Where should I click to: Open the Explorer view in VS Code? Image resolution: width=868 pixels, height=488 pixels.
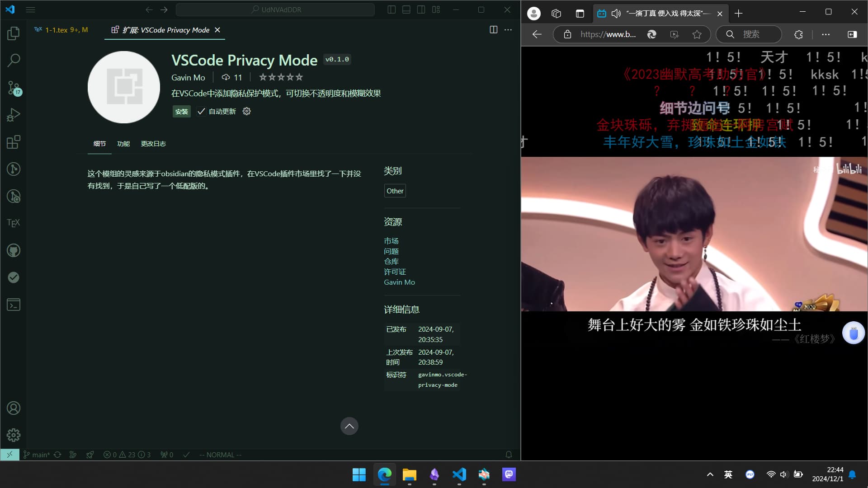14,33
